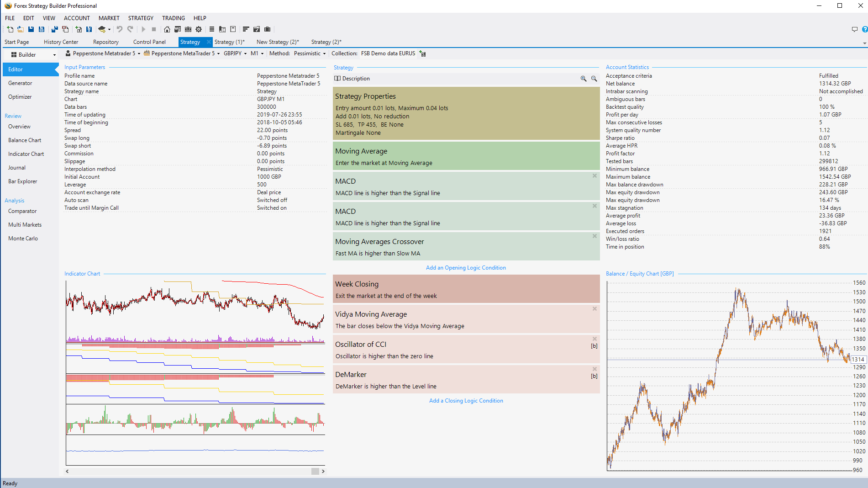
Task: Click the History Center toolbar icon
Action: click(x=178, y=29)
